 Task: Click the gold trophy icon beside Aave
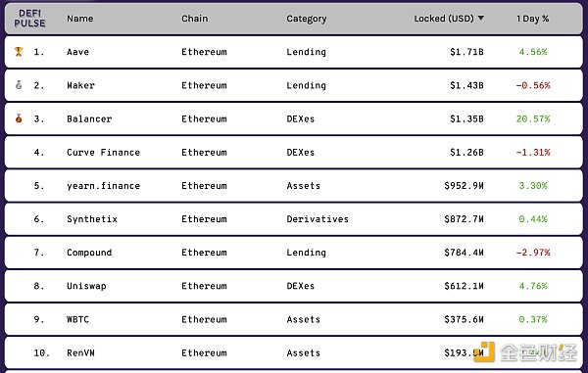coord(19,51)
